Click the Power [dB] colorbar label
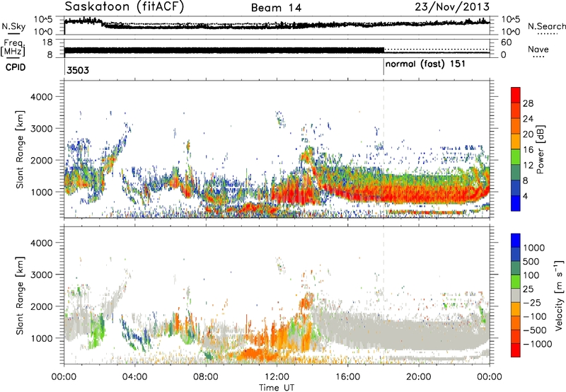Viewport: 566px width, 392px height. coord(540,149)
